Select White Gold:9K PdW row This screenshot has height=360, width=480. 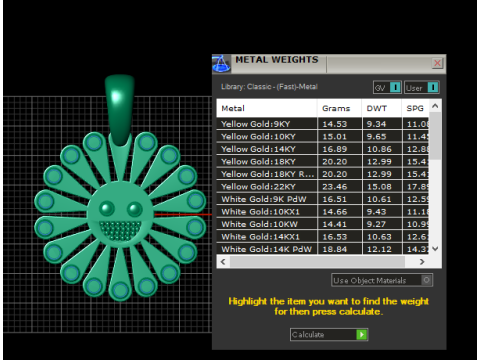[322, 199]
